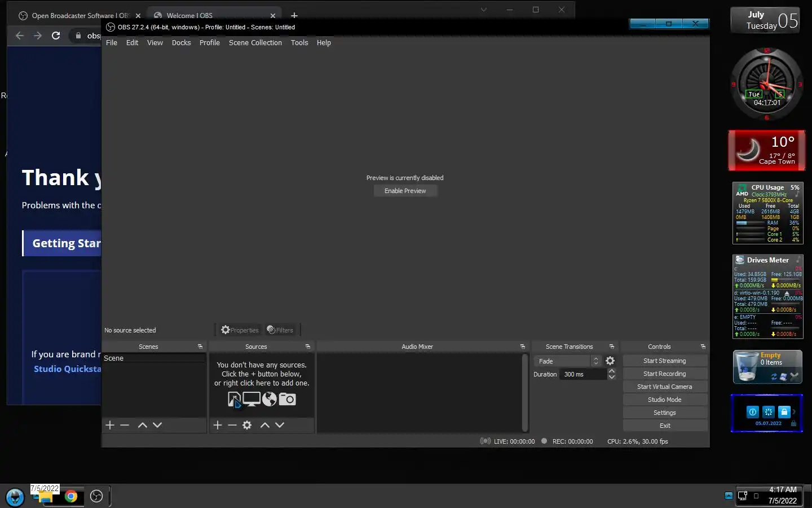Open the Fade transition dropdown
The height and width of the screenshot is (508, 812).
pyautogui.click(x=567, y=361)
